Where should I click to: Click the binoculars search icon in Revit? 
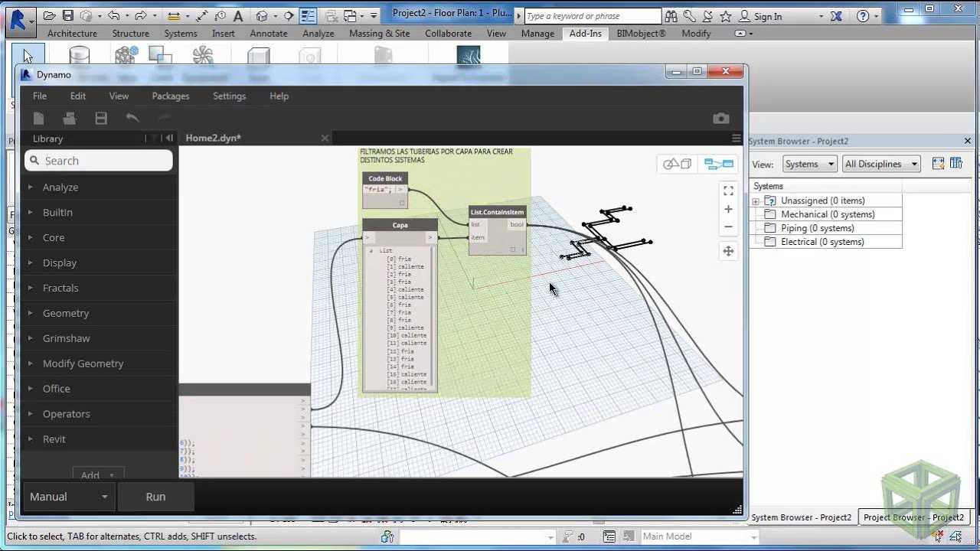pos(671,16)
